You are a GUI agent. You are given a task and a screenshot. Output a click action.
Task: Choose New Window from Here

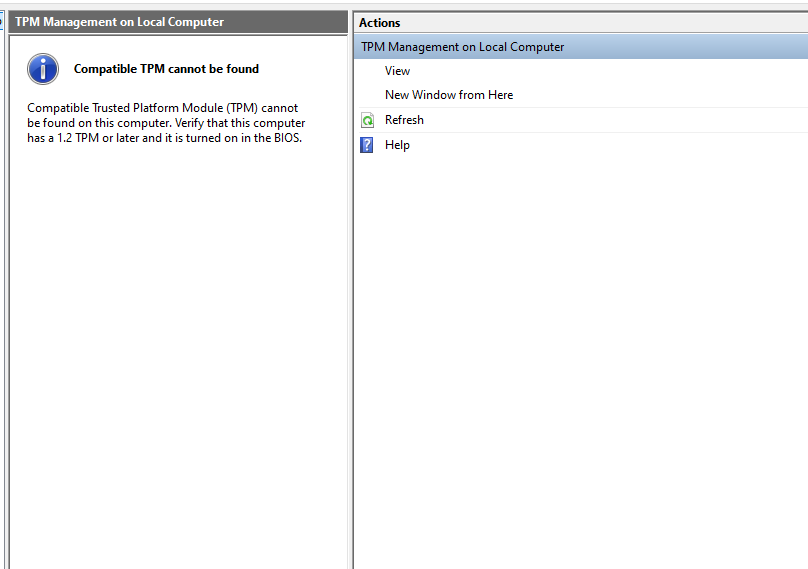point(449,95)
